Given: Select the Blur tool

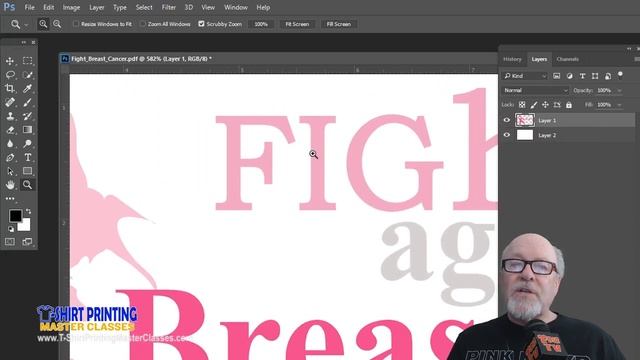Looking at the screenshot, I should pos(10,144).
